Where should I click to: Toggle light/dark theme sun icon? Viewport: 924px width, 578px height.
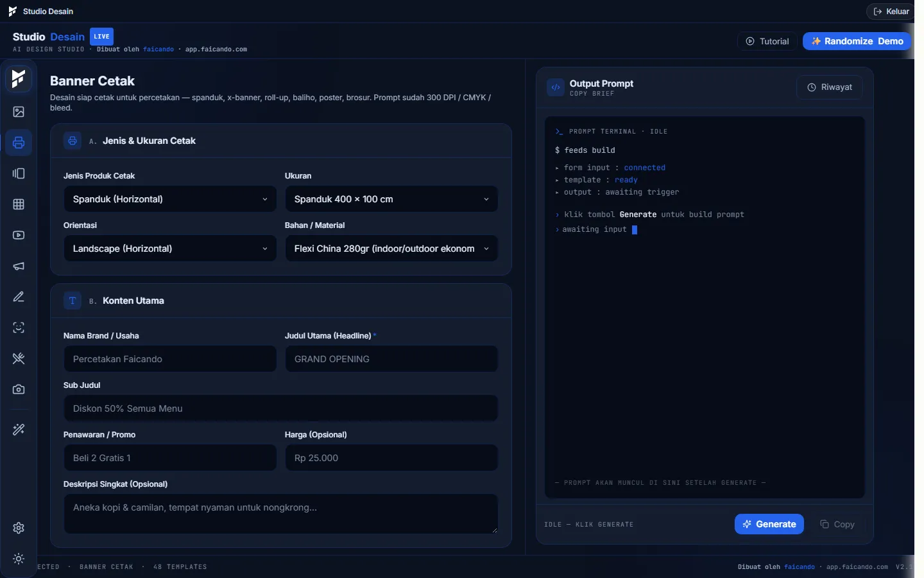pos(19,559)
